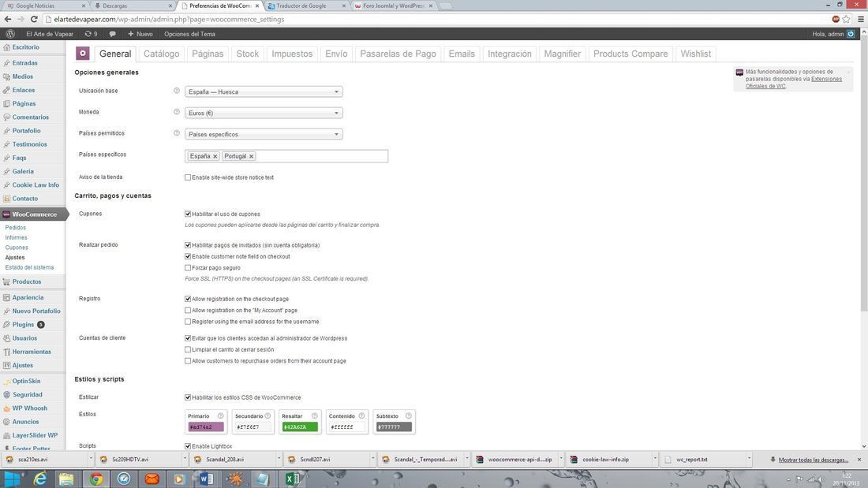The image size is (868, 488).
Task: Enable Forzar pago seguro checkbox
Action: (188, 268)
